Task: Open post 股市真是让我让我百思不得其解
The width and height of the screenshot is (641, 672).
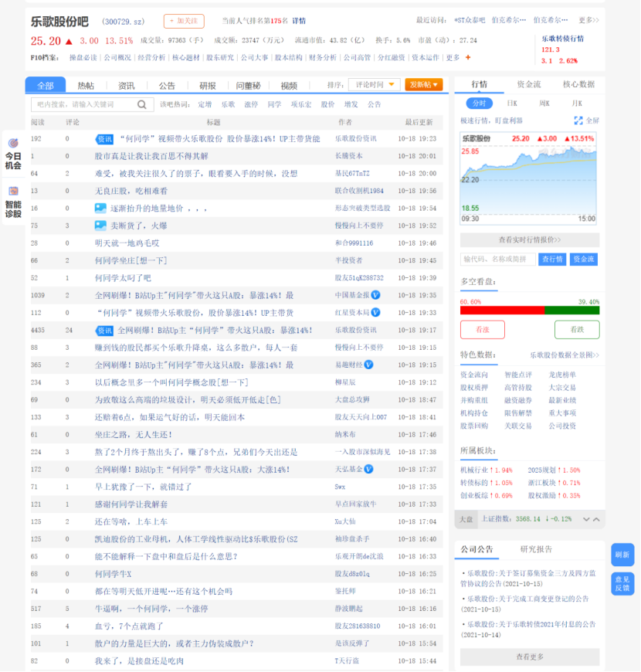Action: tap(151, 156)
